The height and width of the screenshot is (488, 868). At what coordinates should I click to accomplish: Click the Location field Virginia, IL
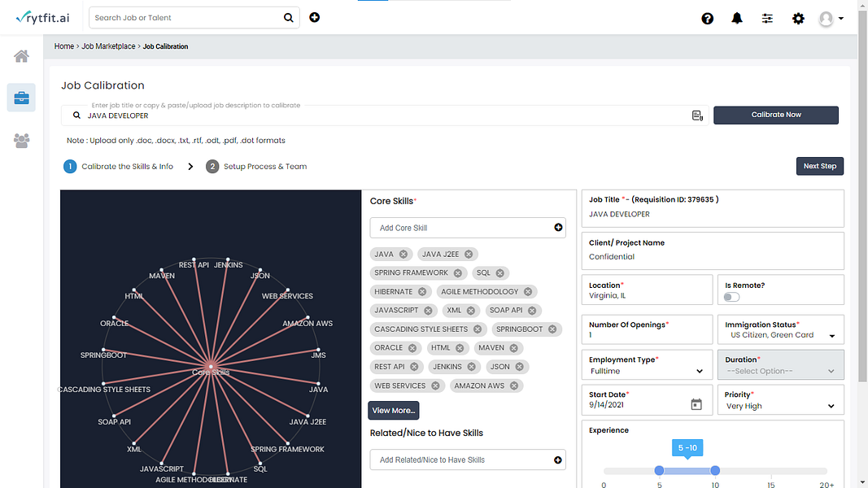(647, 290)
